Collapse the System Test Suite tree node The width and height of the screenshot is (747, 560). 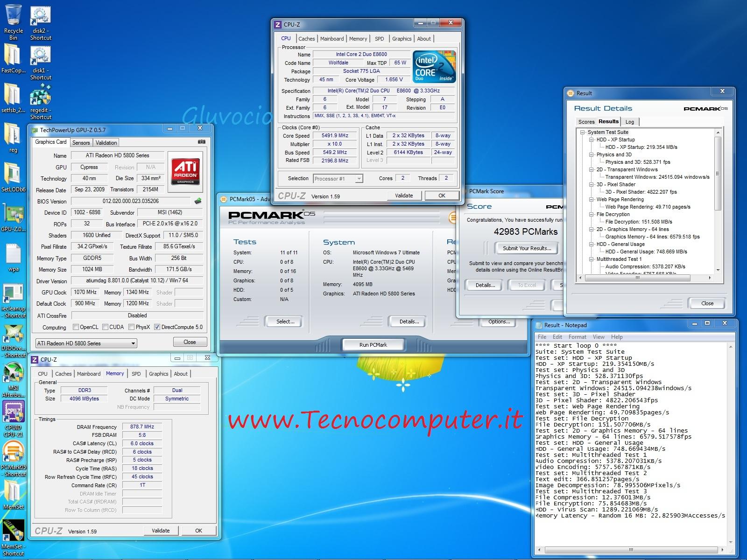pos(583,132)
